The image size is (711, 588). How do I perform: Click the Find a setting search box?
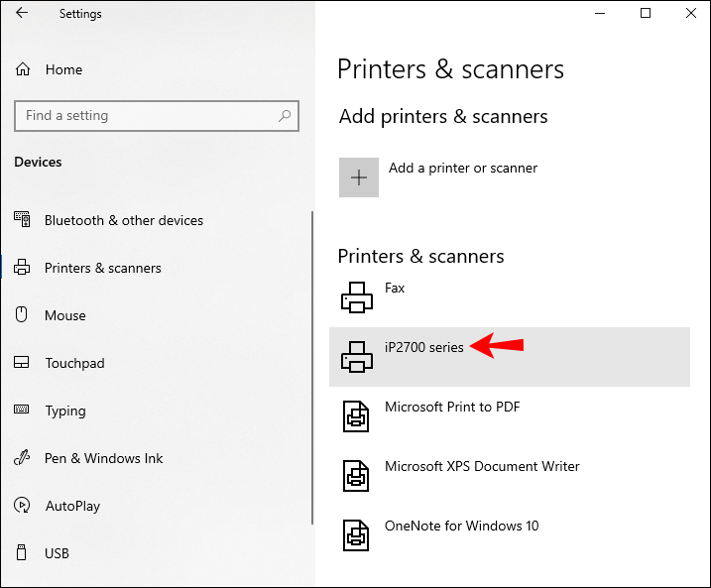pyautogui.click(x=147, y=116)
